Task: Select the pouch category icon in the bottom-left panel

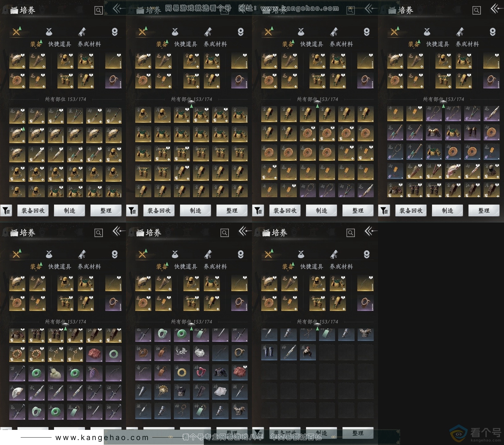Action: tap(49, 254)
